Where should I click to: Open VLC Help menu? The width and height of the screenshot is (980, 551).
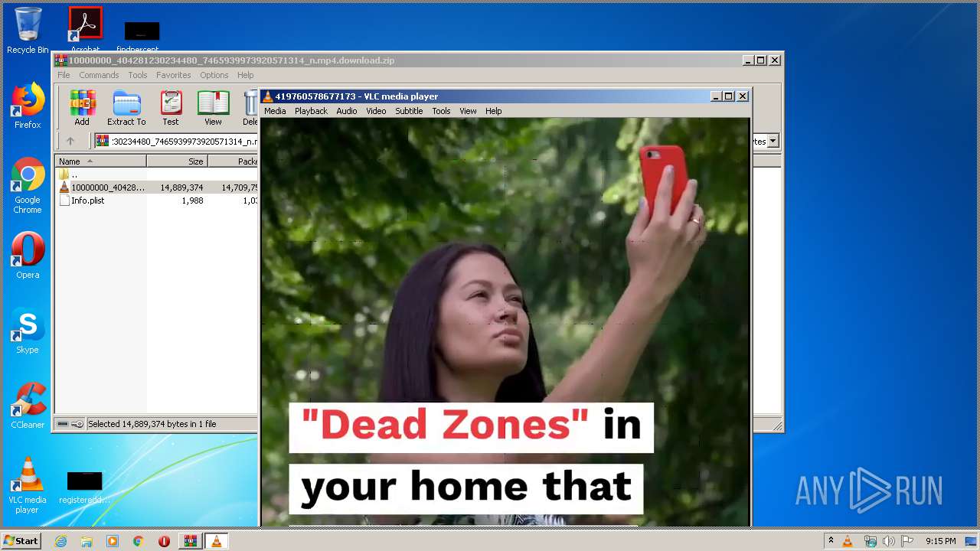tap(494, 111)
